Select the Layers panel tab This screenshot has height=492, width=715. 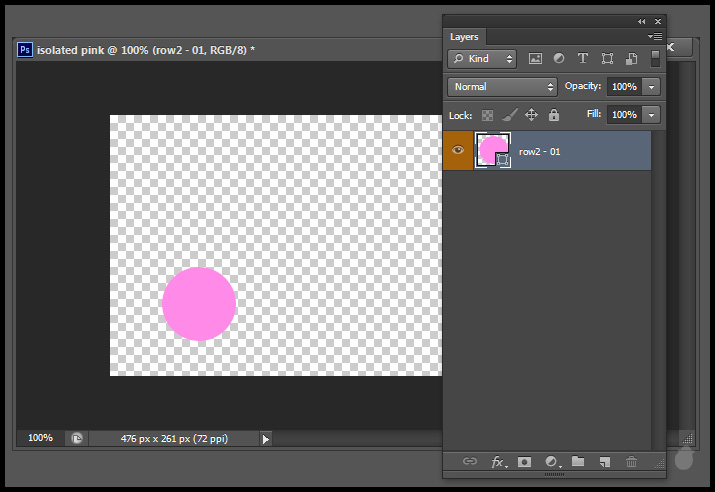point(464,37)
